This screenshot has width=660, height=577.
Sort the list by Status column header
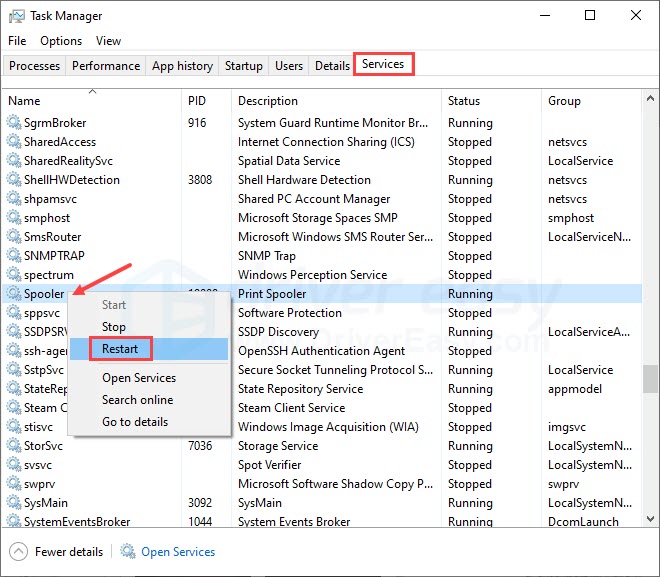pos(464,101)
